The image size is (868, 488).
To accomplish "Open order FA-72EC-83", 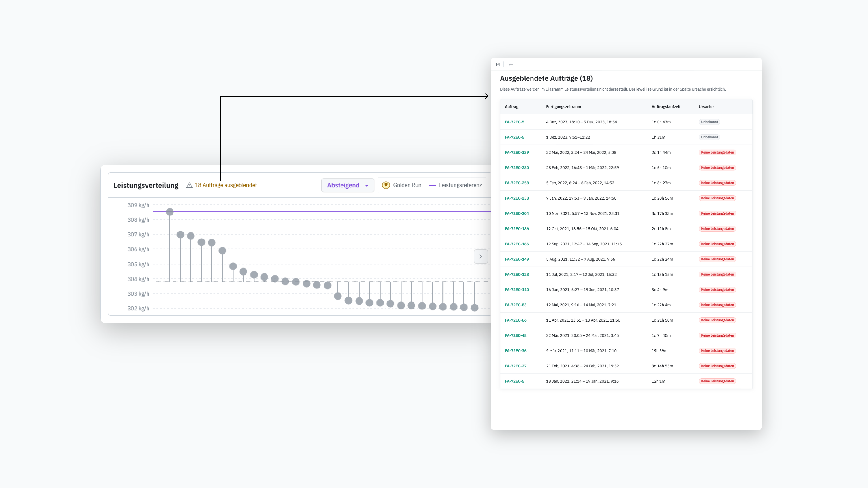I will coord(516,305).
